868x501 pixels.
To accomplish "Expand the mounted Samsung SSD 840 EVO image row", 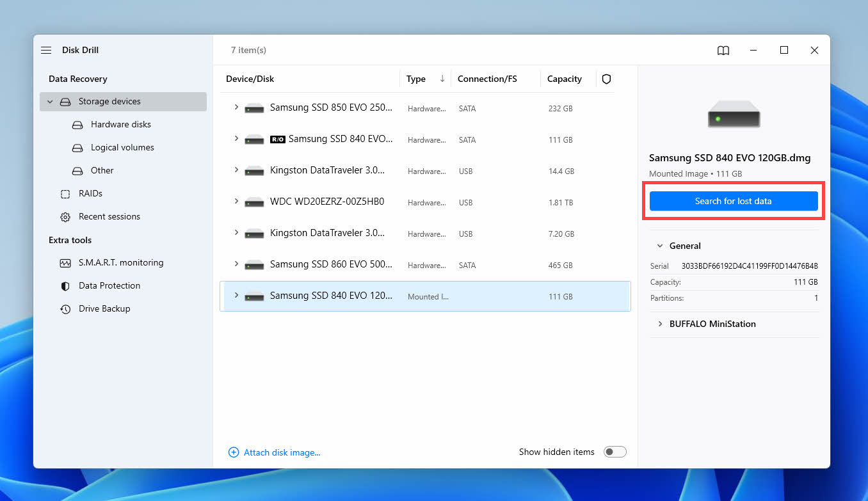I will tap(236, 296).
